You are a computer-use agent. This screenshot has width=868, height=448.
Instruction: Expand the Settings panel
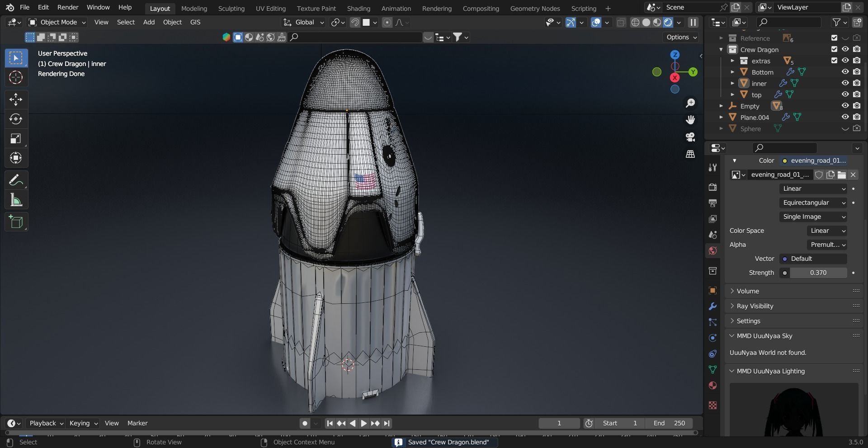tap(794, 321)
